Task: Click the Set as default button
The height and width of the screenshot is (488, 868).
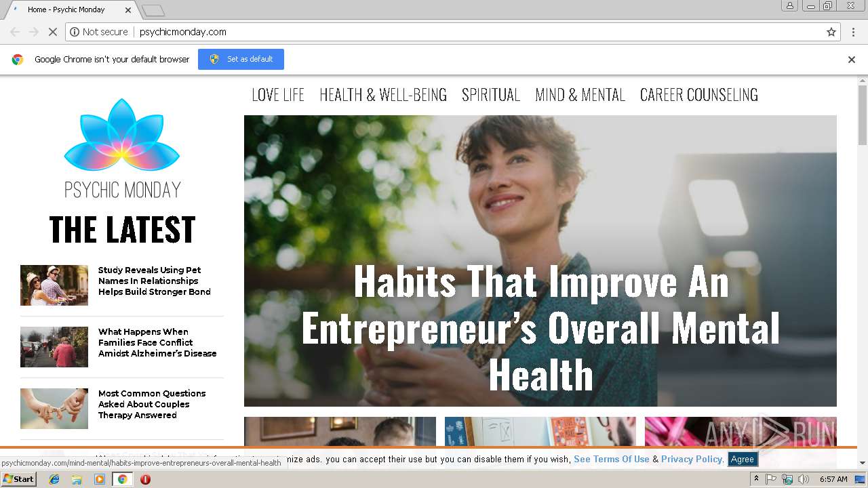Action: 241,59
